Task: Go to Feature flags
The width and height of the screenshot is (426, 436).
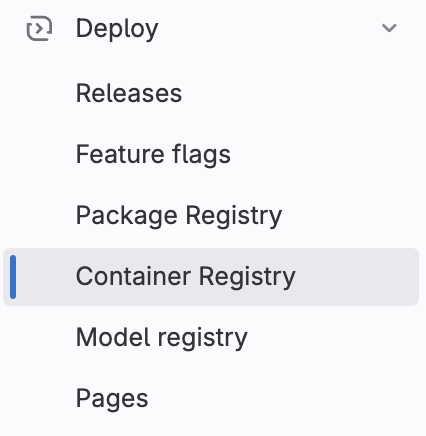Action: click(x=153, y=154)
